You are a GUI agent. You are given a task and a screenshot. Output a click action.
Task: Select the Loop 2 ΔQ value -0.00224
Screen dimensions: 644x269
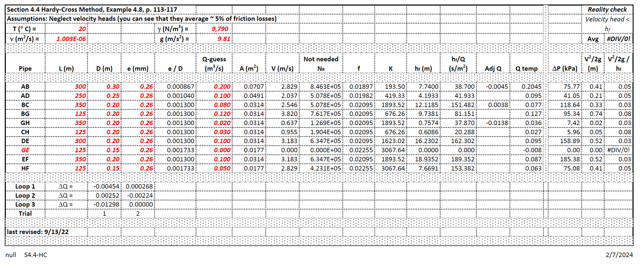[140, 196]
